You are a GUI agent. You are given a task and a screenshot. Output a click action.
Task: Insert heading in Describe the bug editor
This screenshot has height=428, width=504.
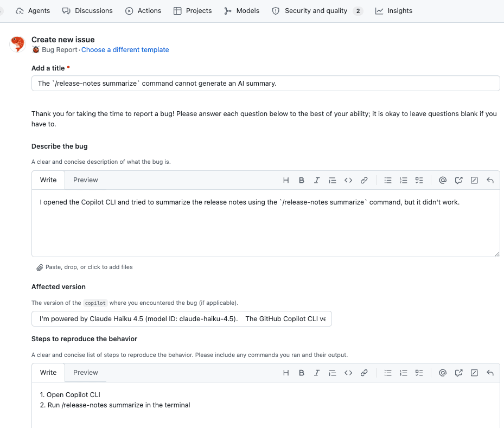[286, 180]
